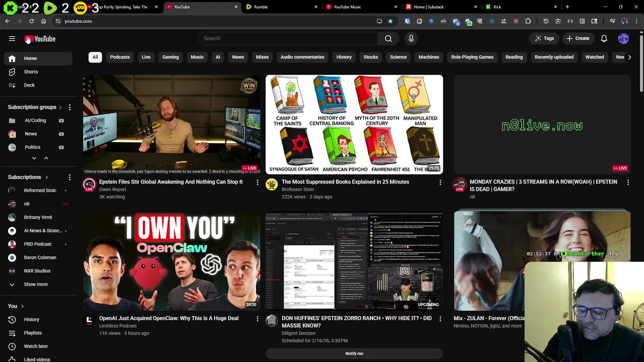Screen dimensions: 644x362
Task: Expand groups list with down chevron
Action: pyautogui.click(x=34, y=158)
